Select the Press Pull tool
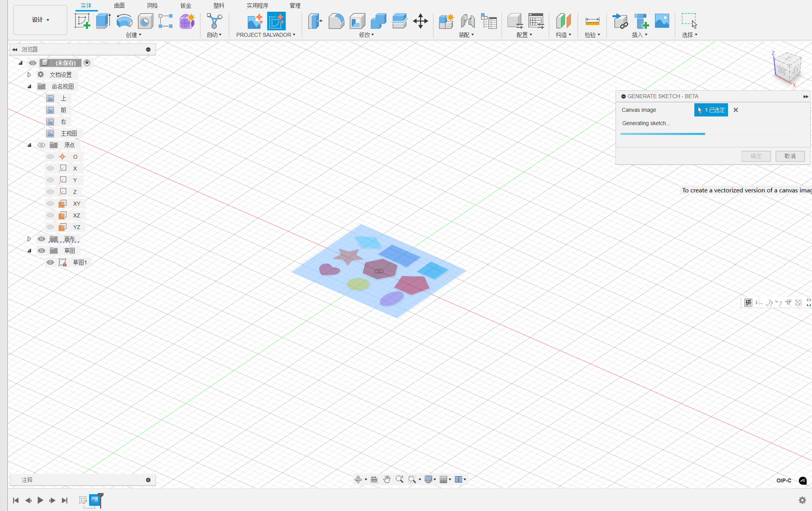The height and width of the screenshot is (511, 812). pos(315,21)
